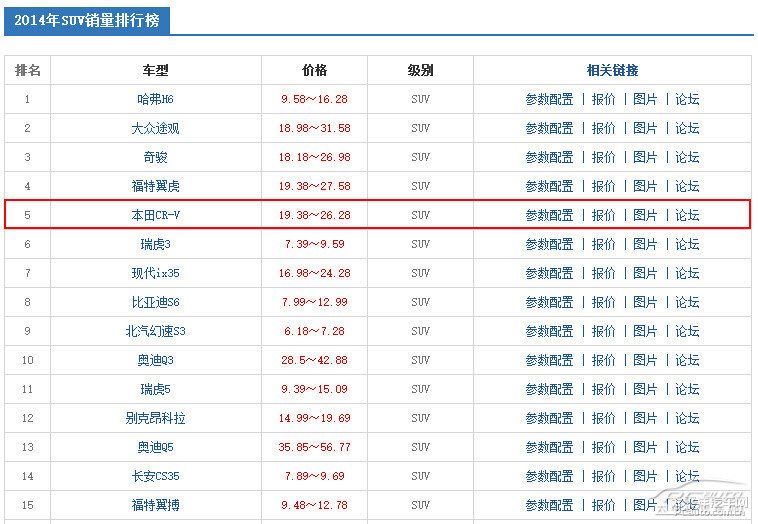The height and width of the screenshot is (524, 758).
Task: Open 报价 for 现代ix35
Action: coord(603,273)
